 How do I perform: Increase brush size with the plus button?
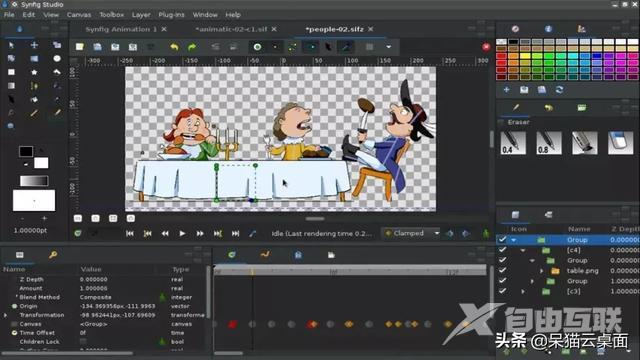[44, 219]
